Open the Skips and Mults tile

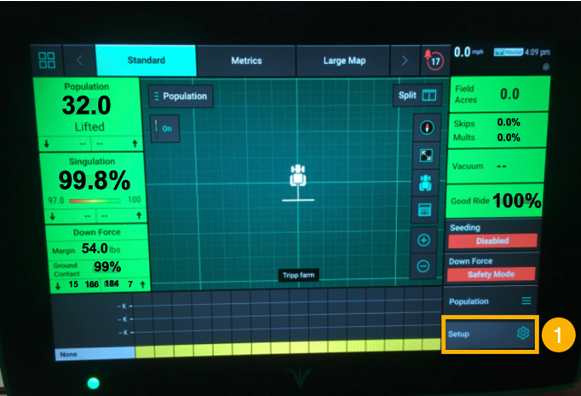pos(497,130)
